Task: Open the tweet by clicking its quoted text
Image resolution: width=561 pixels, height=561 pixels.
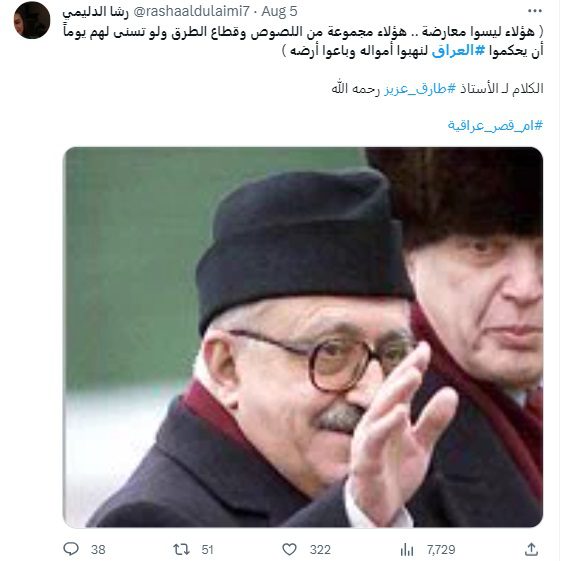Action: [x=303, y=41]
